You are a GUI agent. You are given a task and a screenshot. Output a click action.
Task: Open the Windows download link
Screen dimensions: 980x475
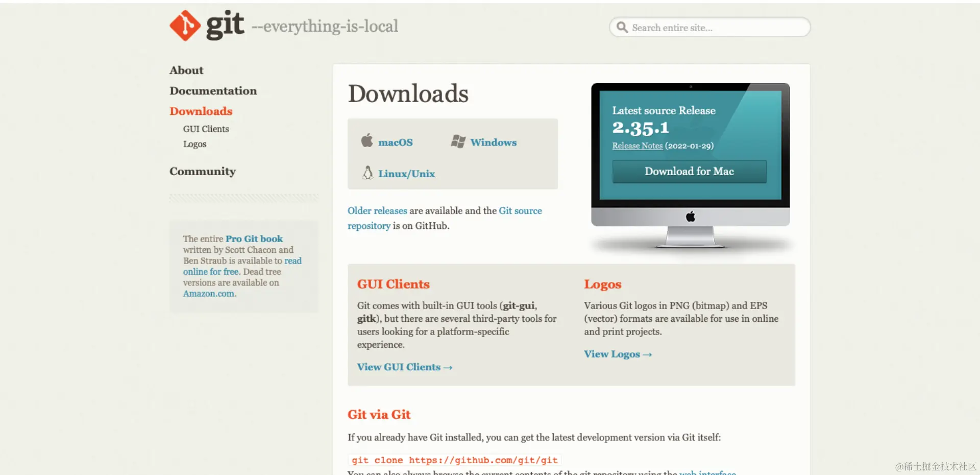point(494,142)
